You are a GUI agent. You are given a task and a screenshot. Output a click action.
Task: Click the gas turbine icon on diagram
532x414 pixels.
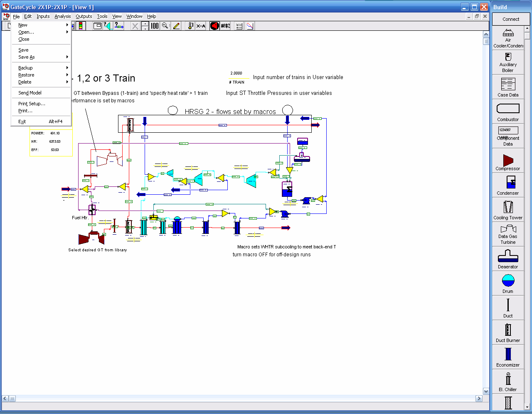pyautogui.click(x=91, y=238)
